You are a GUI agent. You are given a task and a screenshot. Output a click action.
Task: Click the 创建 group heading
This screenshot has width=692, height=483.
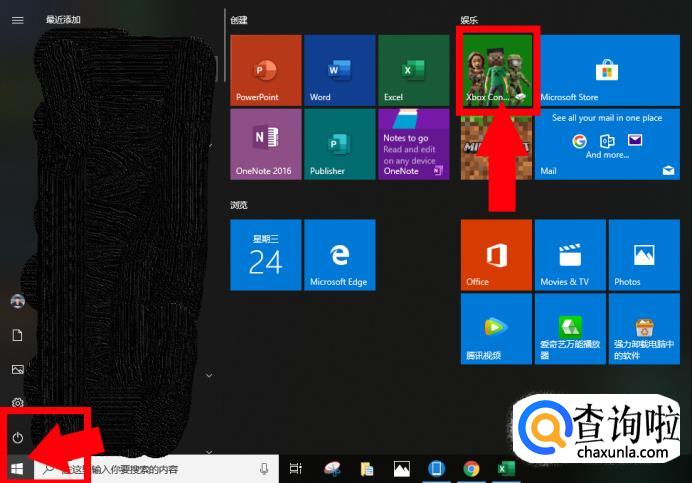point(239,20)
